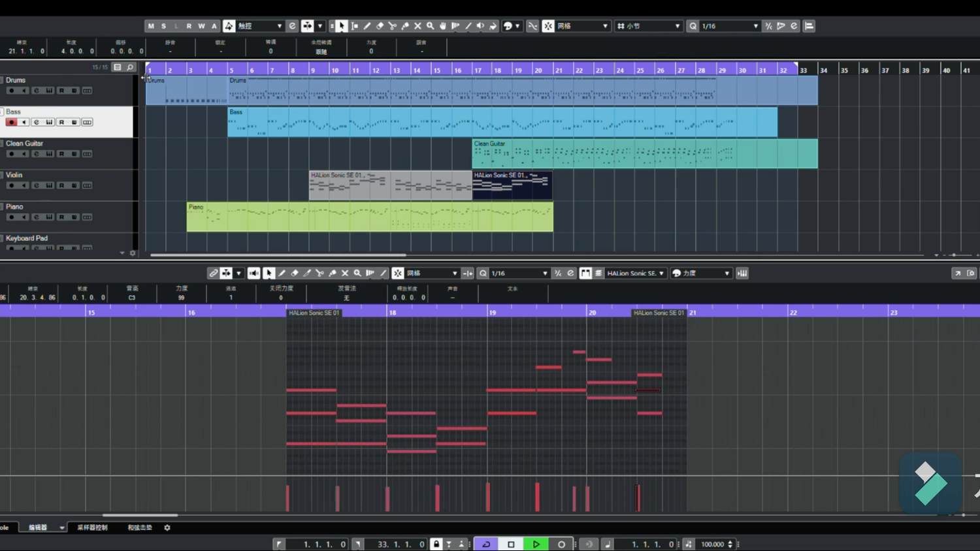Select the Line tool in the key editor
Viewport: 980px width, 551px height.
click(383, 273)
